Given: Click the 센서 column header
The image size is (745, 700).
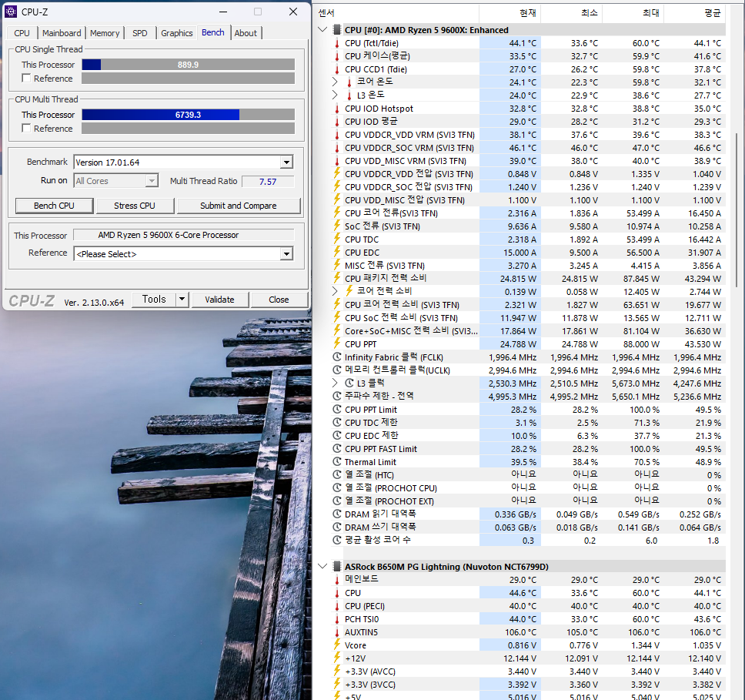Looking at the screenshot, I should click(x=396, y=13).
